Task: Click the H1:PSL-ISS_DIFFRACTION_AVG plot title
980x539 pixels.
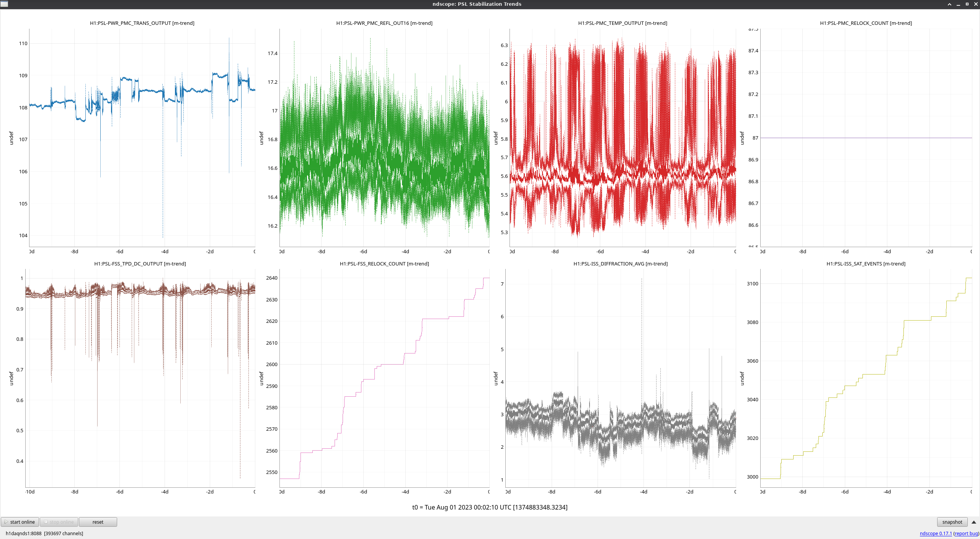Action: (620, 264)
